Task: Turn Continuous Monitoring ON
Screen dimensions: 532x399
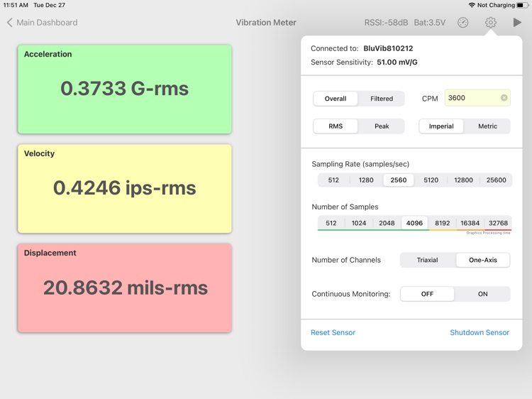Action: pyautogui.click(x=482, y=294)
